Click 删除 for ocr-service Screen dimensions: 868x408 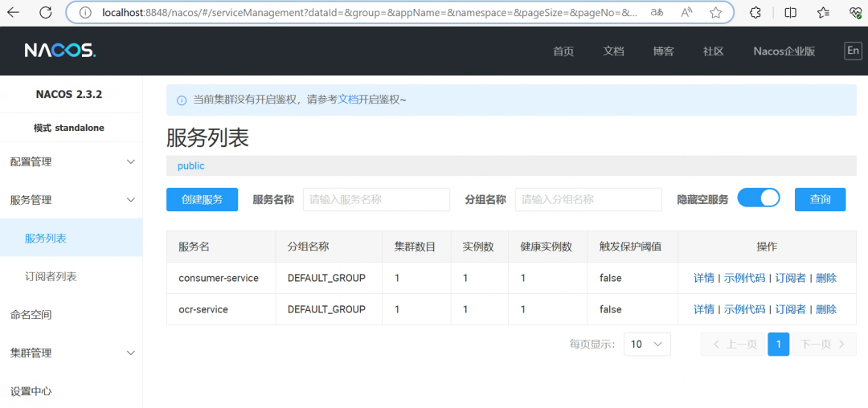[826, 309]
